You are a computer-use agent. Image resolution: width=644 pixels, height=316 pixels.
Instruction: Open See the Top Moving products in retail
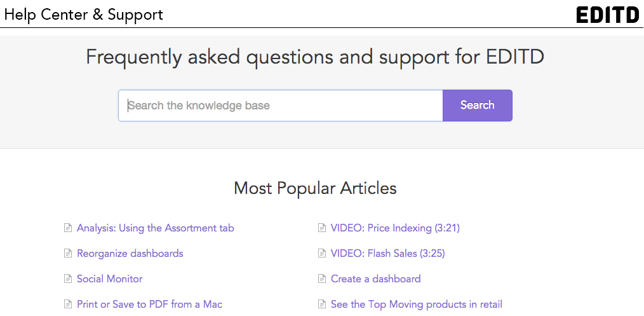pos(417,305)
